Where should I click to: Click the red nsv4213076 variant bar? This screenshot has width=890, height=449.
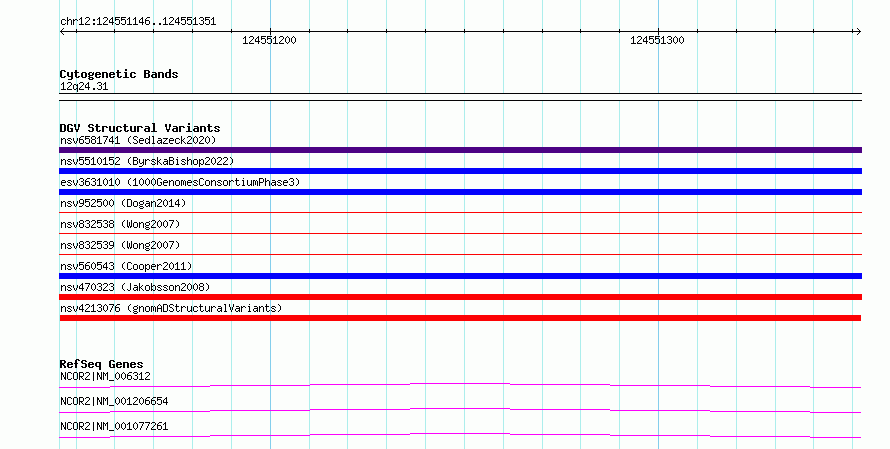[460, 318]
